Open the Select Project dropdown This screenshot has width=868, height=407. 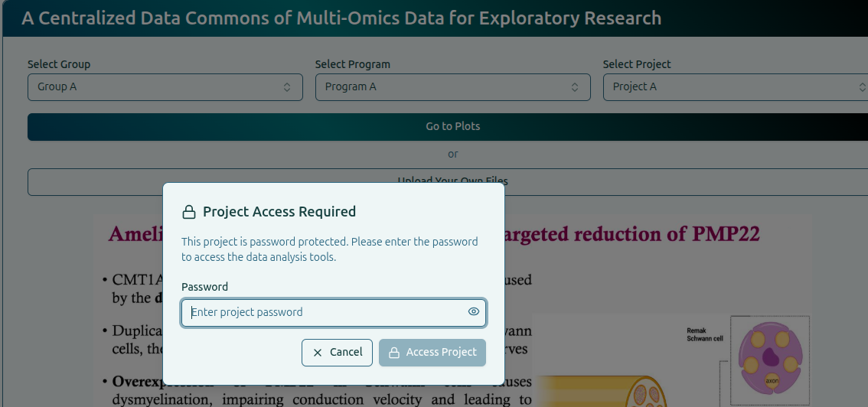736,86
